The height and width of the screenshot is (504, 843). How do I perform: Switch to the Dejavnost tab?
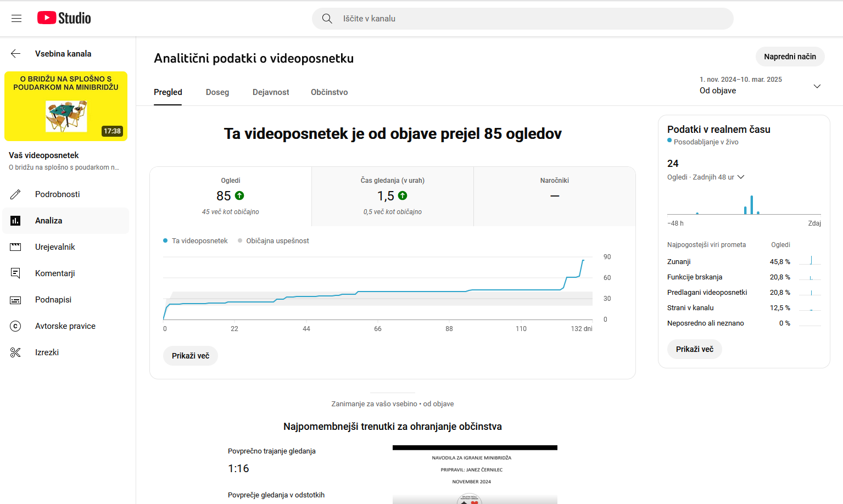271,92
